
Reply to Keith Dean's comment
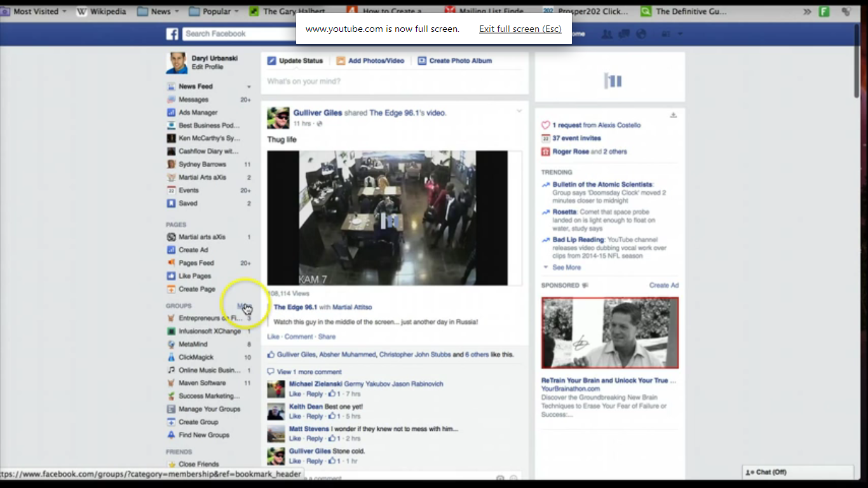315,416
